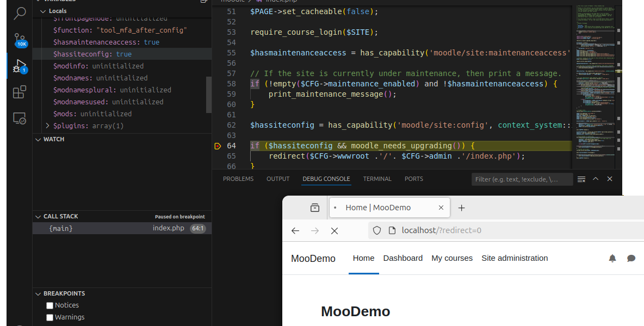The width and height of the screenshot is (644, 326).
Task: Select the $mods variable row
Action: pyautogui.click(x=122, y=114)
